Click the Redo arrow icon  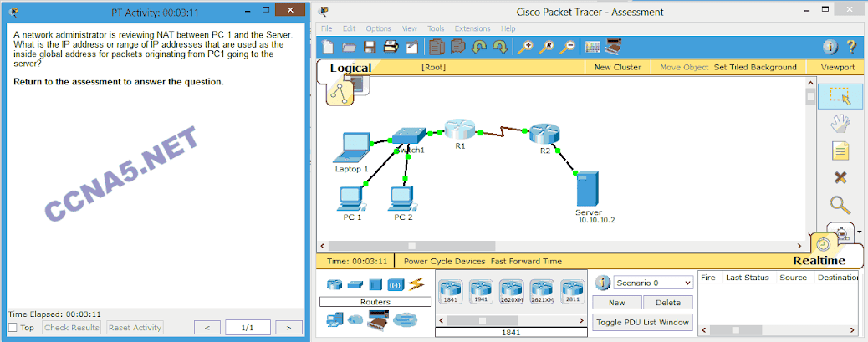coord(499,48)
